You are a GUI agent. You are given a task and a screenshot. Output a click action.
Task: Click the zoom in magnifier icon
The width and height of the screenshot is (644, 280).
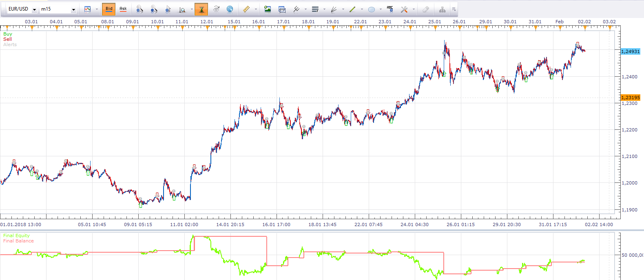click(x=139, y=9)
